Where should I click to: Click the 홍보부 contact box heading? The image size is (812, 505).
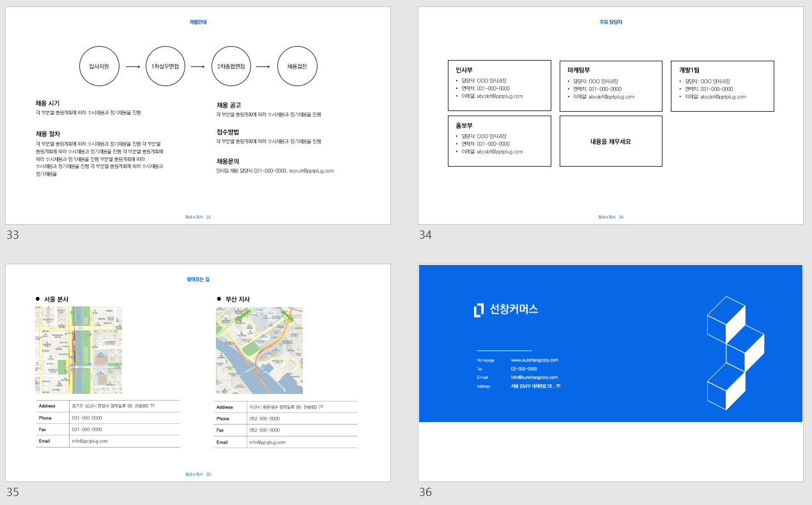tap(464, 125)
